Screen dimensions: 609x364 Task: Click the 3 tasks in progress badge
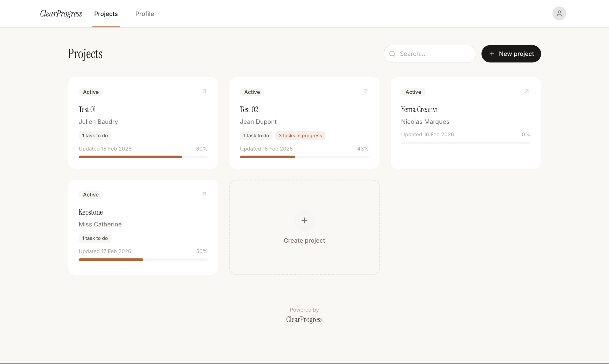pyautogui.click(x=300, y=136)
